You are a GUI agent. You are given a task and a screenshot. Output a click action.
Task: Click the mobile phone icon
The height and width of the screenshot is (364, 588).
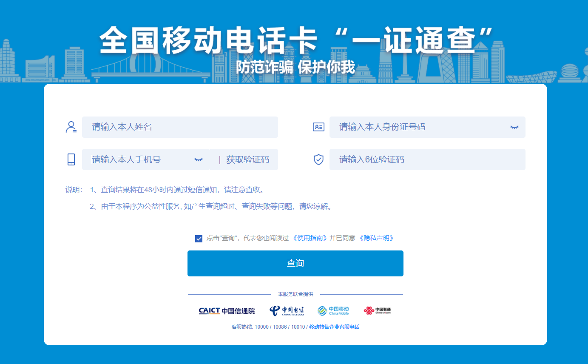[x=71, y=159]
